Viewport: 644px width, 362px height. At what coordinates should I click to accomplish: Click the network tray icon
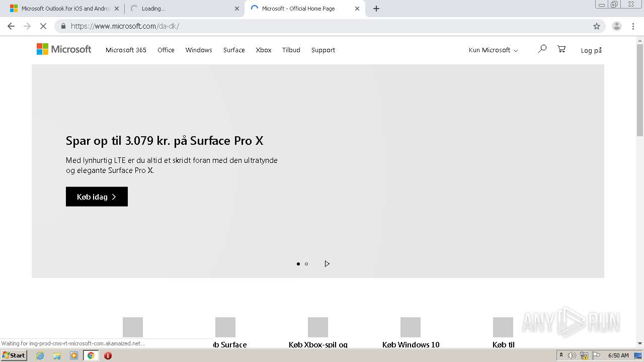(584, 355)
